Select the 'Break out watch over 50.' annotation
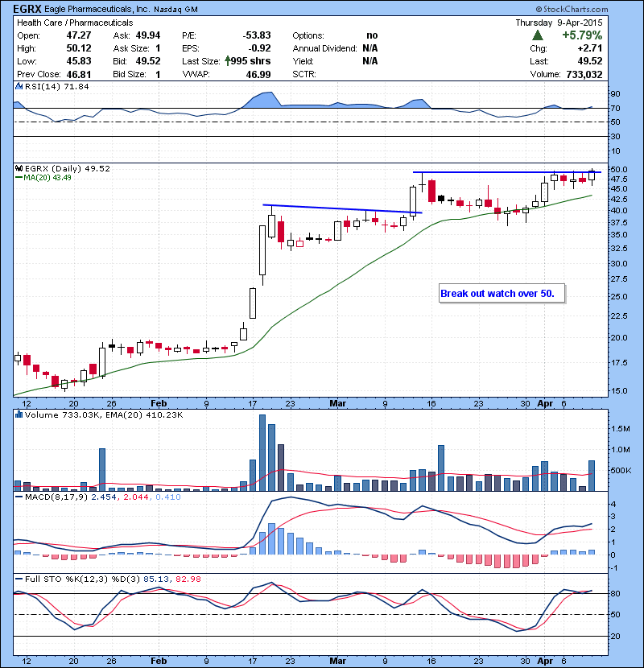The image size is (644, 668). coord(502,294)
